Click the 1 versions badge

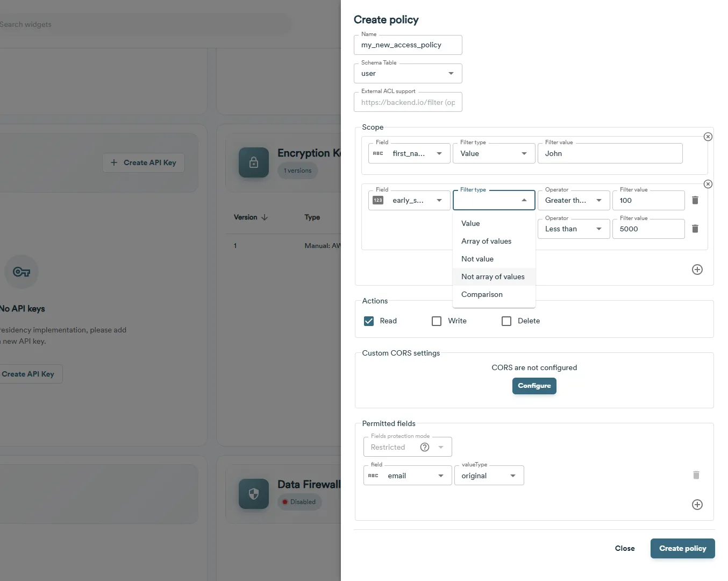[298, 171]
